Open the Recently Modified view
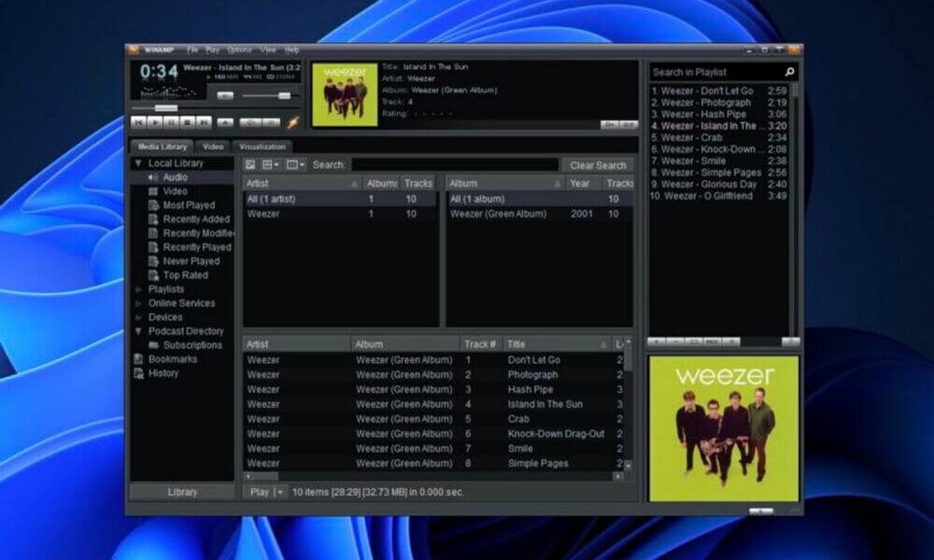The image size is (934, 560). coord(198,233)
